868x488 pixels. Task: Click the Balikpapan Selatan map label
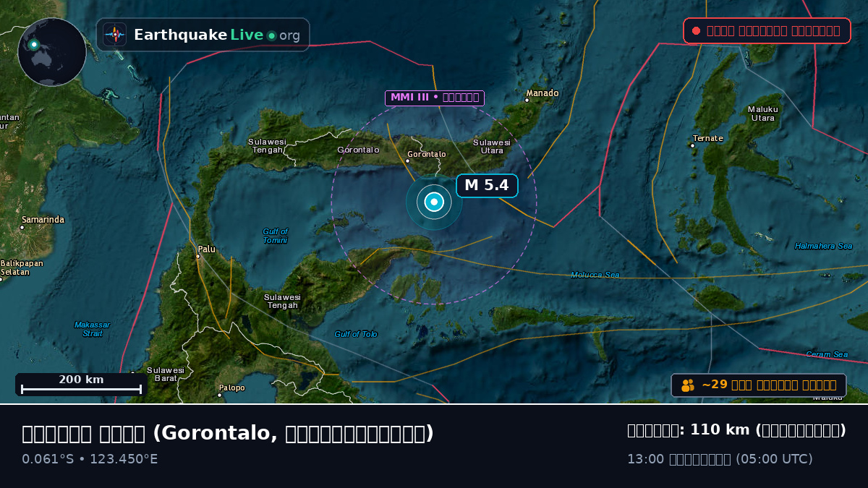tap(22, 267)
